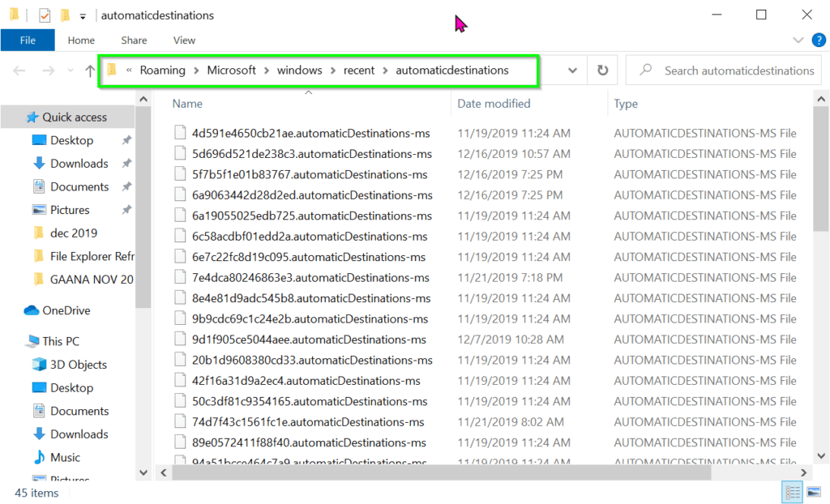
Task: Click the search automaticdestinations field
Action: point(724,70)
